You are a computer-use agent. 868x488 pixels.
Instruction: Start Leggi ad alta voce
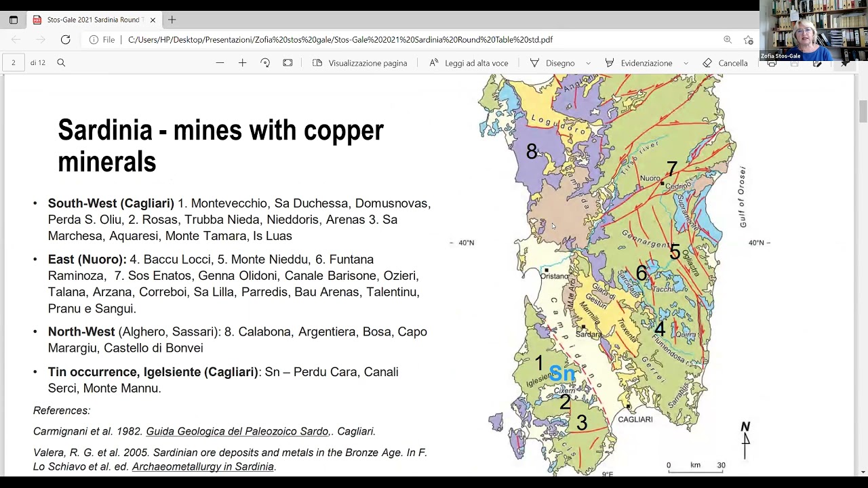[469, 63]
